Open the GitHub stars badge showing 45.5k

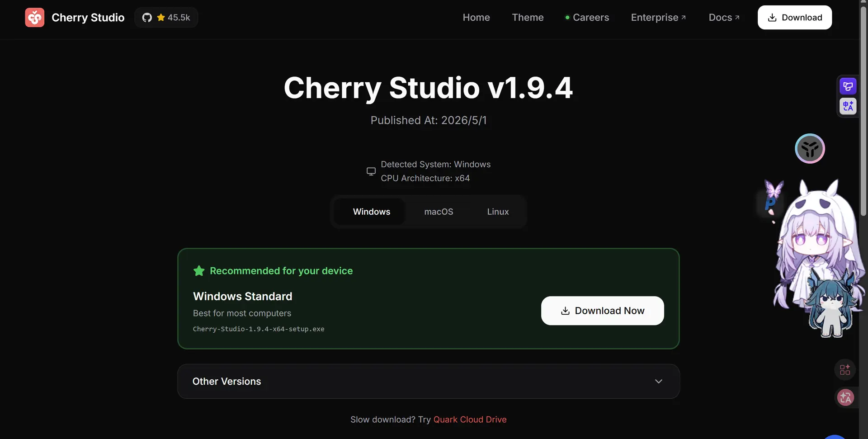[x=166, y=18]
